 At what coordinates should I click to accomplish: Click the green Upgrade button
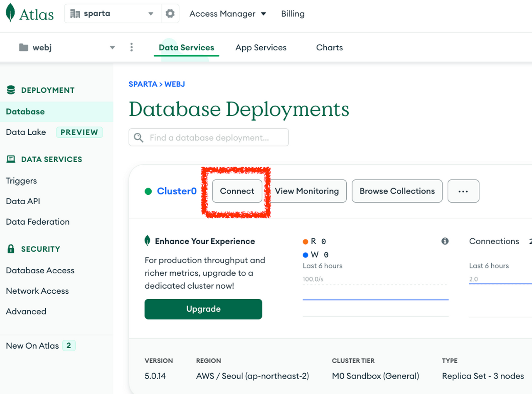(x=203, y=309)
